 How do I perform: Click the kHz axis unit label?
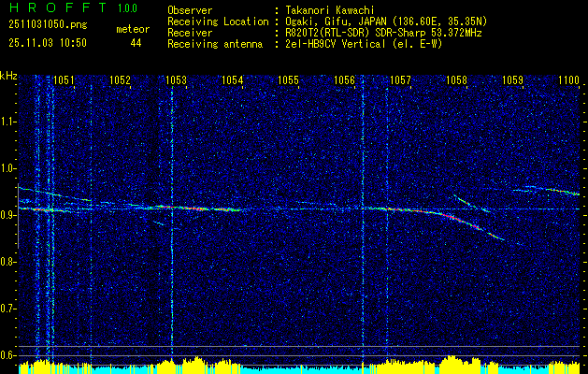[x=9, y=77]
